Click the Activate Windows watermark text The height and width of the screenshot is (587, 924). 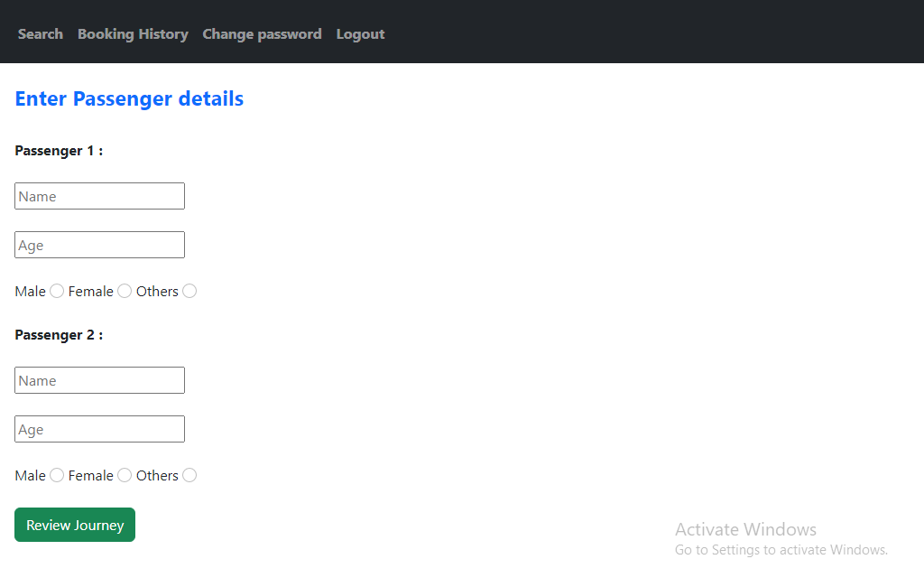745,529
